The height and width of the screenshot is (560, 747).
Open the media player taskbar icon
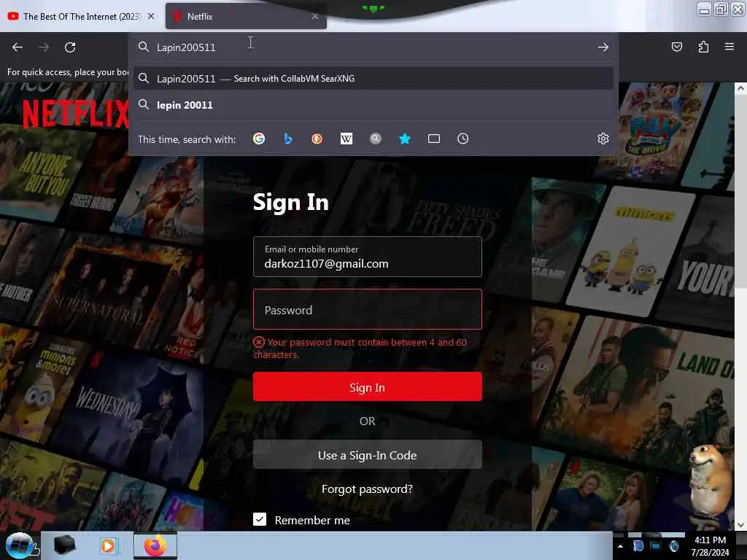109,545
